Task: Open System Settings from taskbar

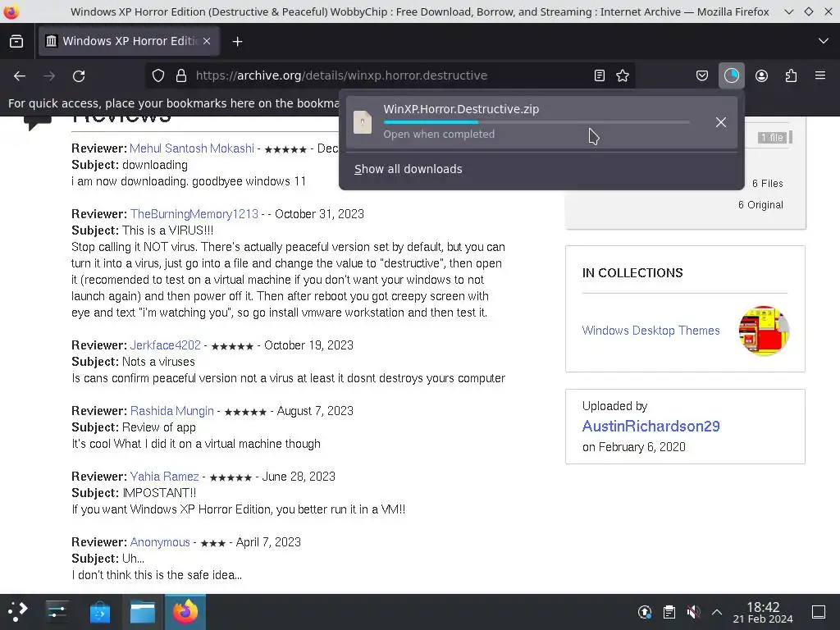Action: click(57, 611)
